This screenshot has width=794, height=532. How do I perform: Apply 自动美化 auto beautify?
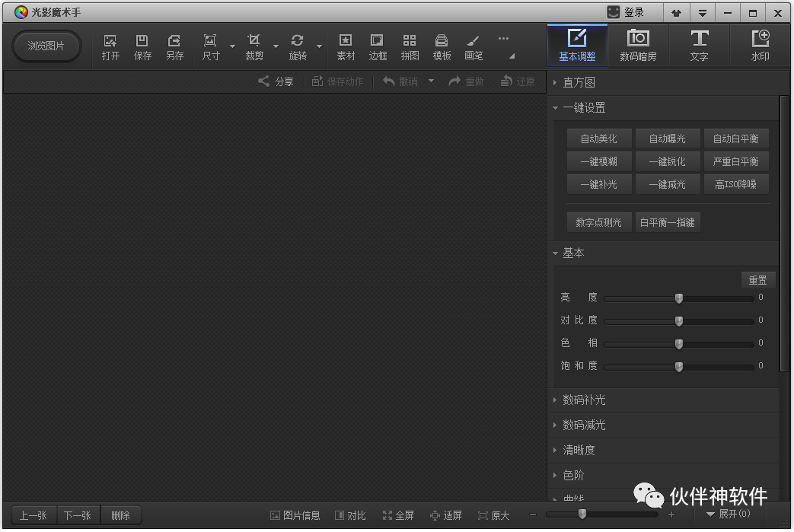pyautogui.click(x=599, y=139)
